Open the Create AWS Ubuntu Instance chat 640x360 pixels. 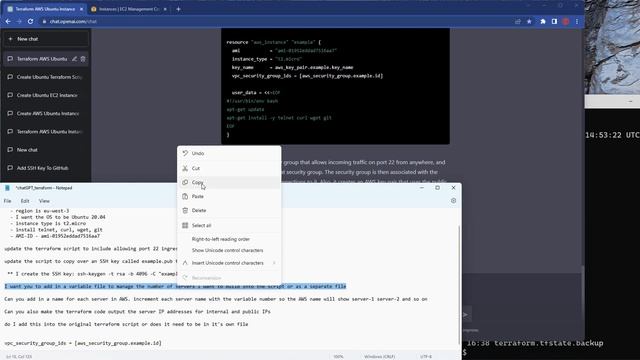point(46,113)
